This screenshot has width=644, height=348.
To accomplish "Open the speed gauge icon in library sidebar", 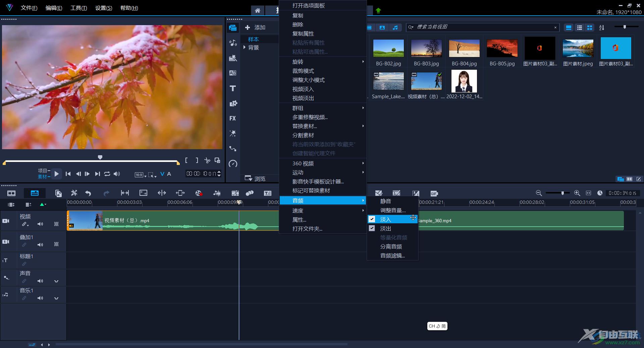I will [x=233, y=164].
